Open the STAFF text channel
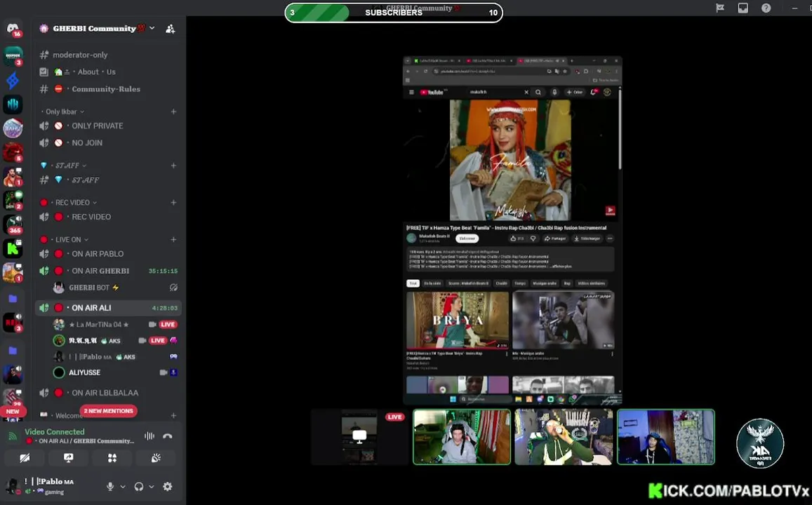 107,180
